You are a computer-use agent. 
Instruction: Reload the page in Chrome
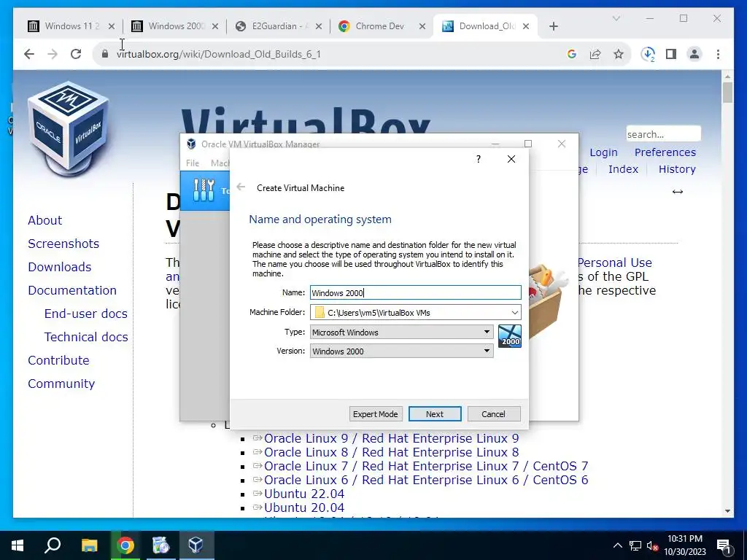coord(76,54)
